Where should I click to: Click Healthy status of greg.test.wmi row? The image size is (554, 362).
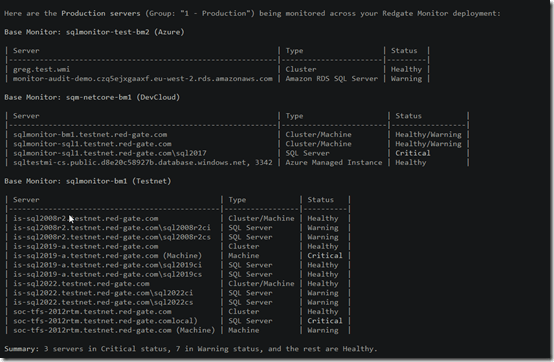(x=406, y=69)
